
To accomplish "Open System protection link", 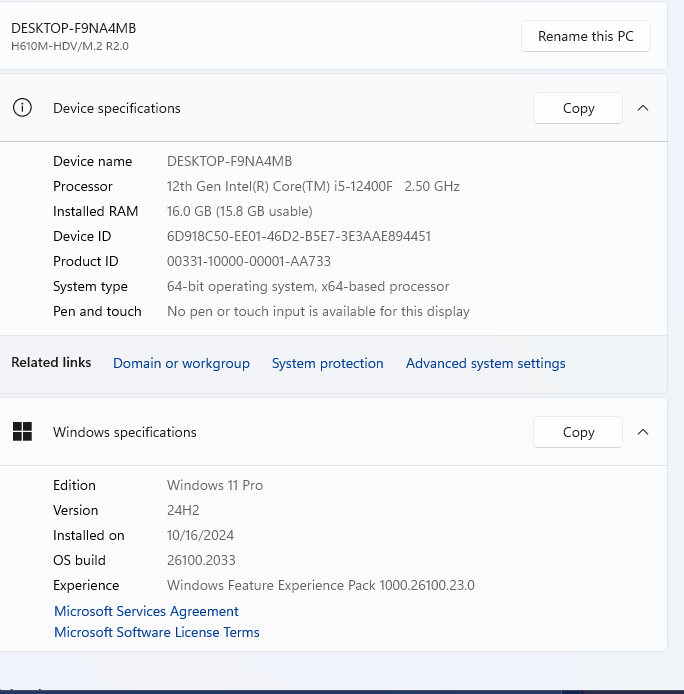I will coord(328,363).
